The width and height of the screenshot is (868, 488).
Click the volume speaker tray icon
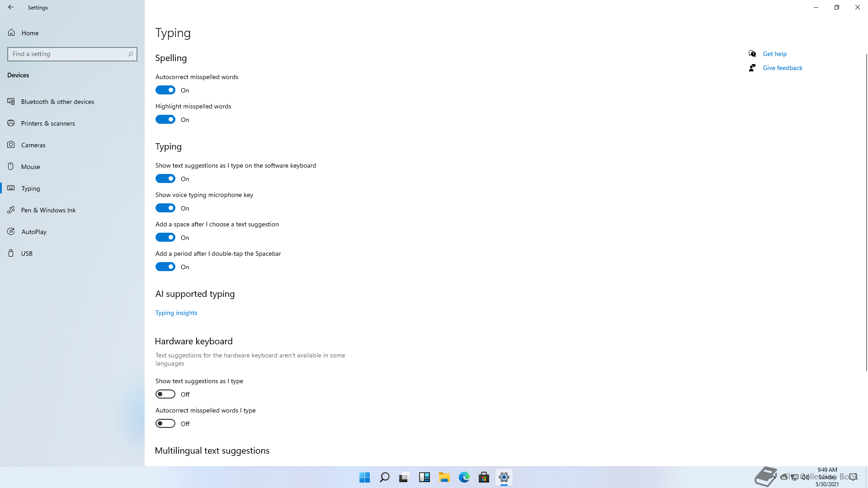806,477
